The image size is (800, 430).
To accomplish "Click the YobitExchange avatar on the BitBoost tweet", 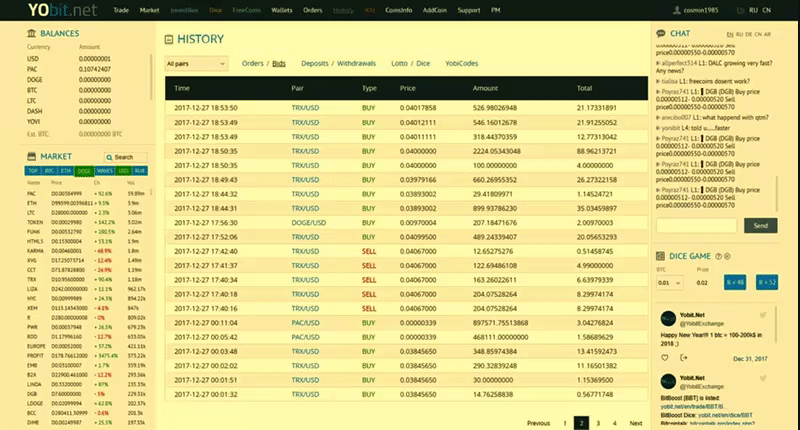I will click(x=668, y=382).
